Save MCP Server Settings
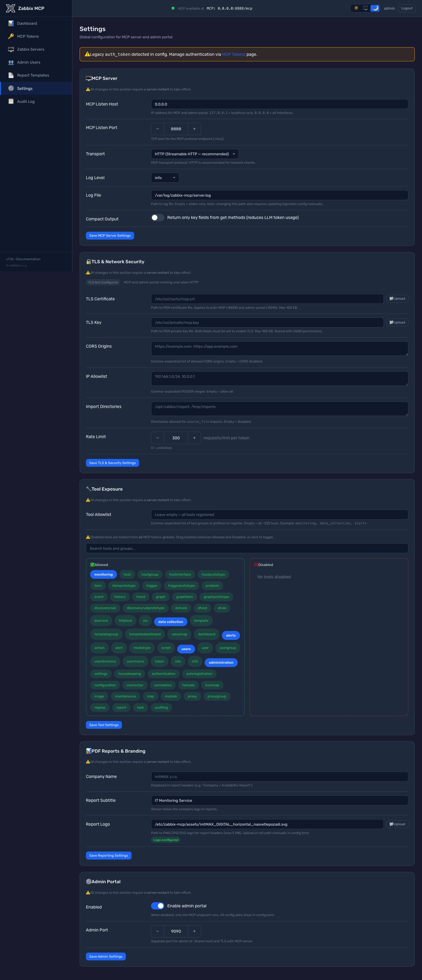The height and width of the screenshot is (980, 422). click(x=110, y=236)
